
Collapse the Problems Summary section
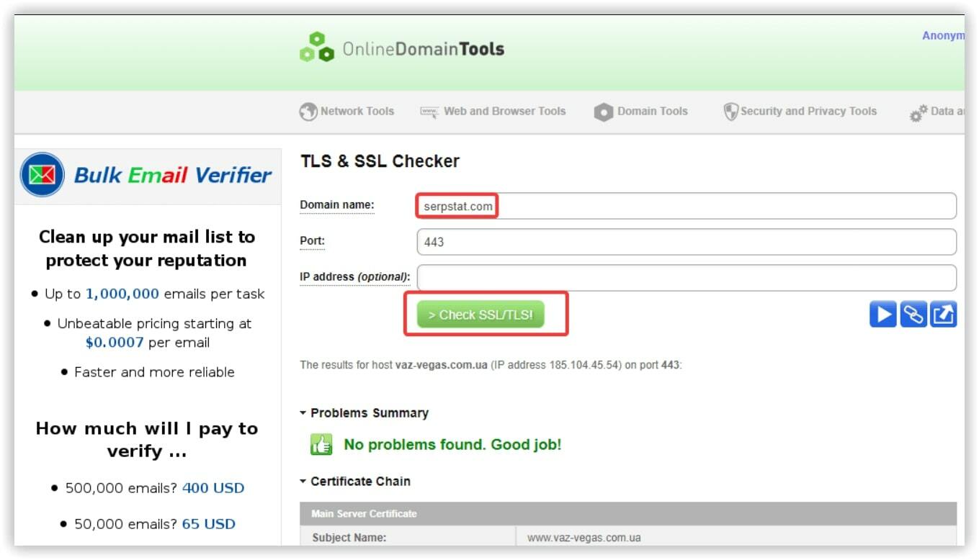coord(365,413)
